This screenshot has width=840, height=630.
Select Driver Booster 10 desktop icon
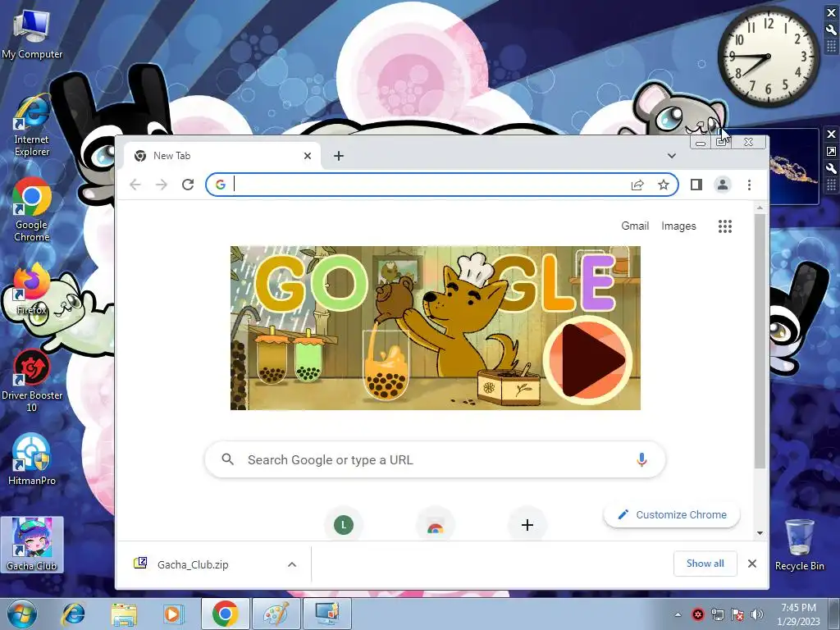pyautogui.click(x=32, y=381)
